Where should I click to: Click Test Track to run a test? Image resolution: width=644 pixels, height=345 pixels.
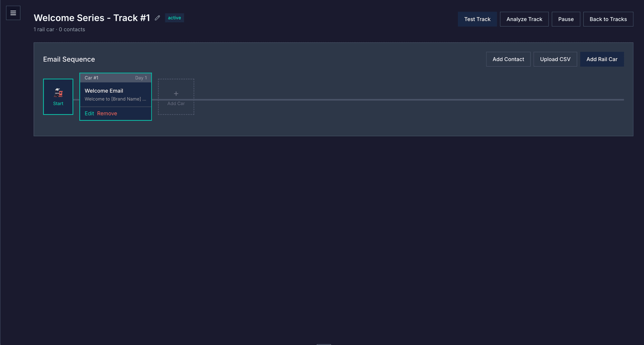(477, 19)
